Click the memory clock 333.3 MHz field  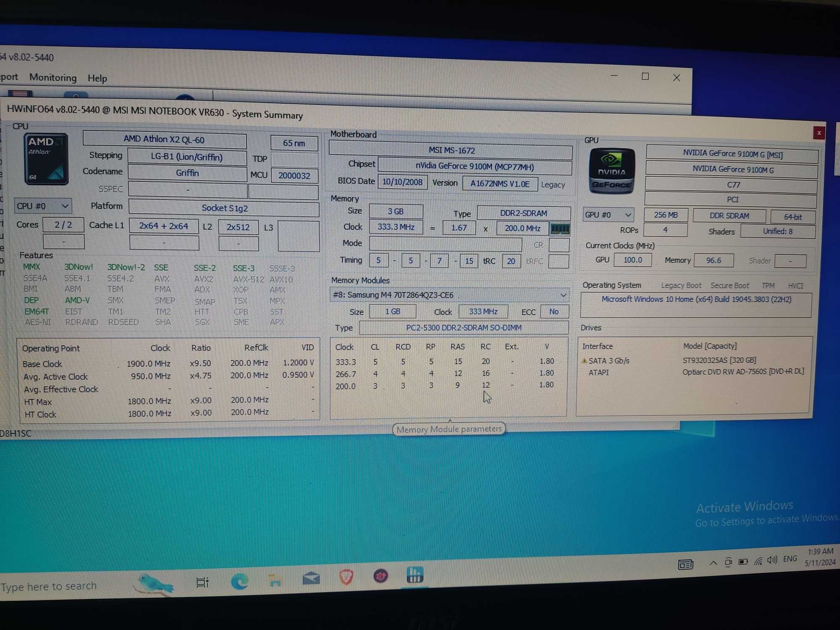click(x=396, y=227)
